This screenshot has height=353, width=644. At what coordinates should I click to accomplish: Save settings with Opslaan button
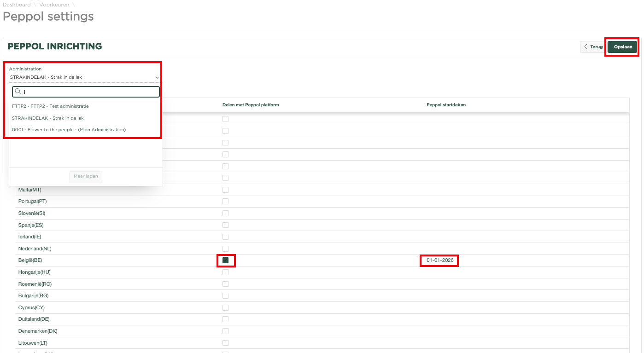622,47
